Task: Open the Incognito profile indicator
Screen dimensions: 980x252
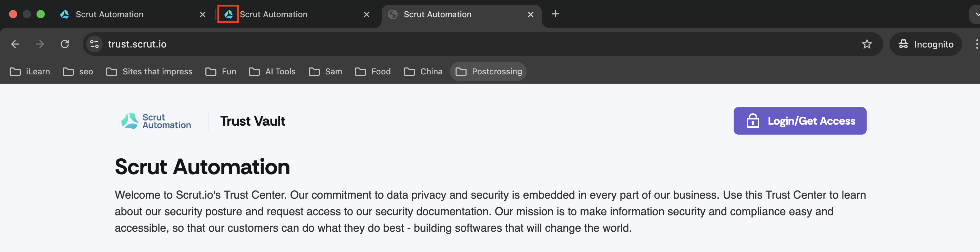Action: pos(926,44)
